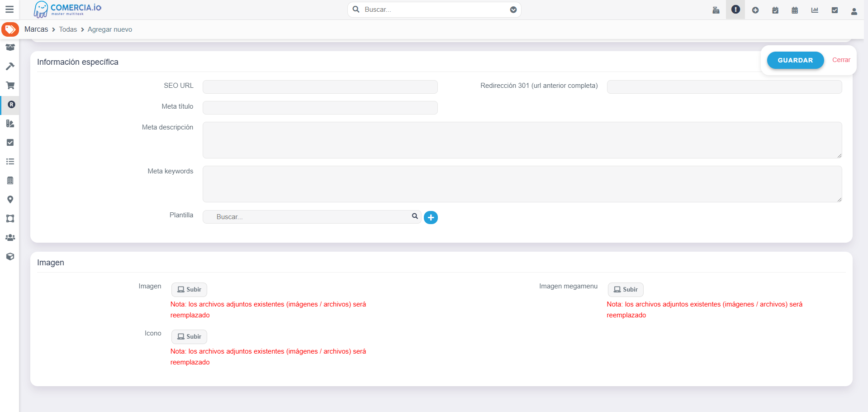The width and height of the screenshot is (868, 412).
Task: Click the Plantilla search magnifier icon
Action: pyautogui.click(x=415, y=216)
